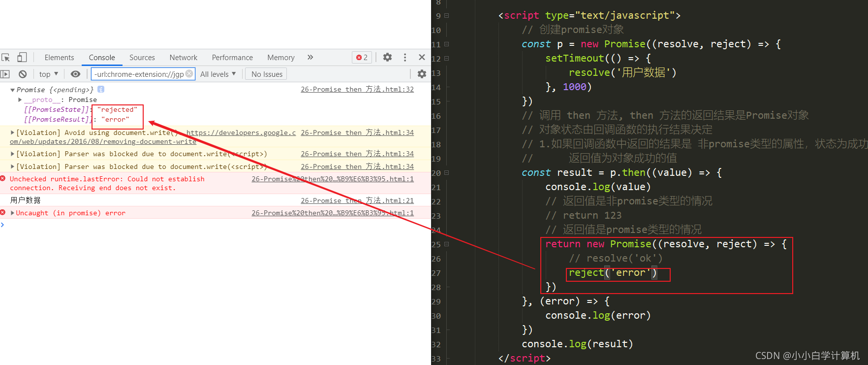This screenshot has width=868, height=365.
Task: Open source link beside runtime.lastError message
Action: pos(333,179)
